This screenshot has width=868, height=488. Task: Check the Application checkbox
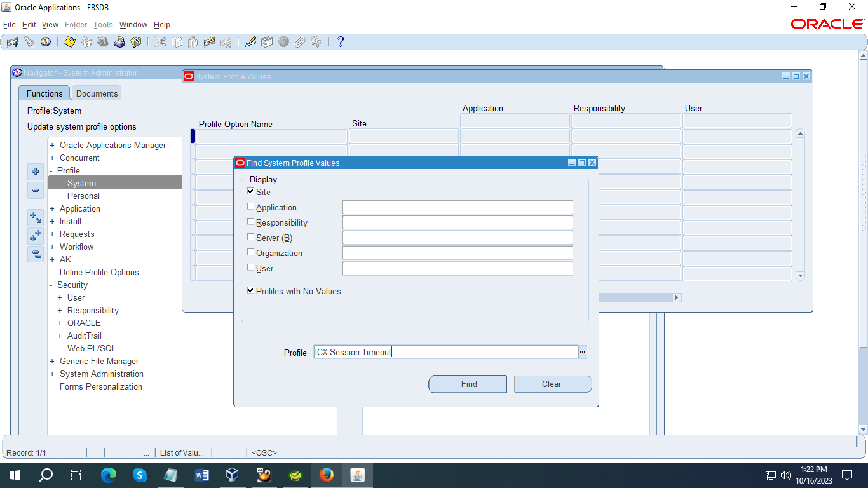click(x=251, y=207)
